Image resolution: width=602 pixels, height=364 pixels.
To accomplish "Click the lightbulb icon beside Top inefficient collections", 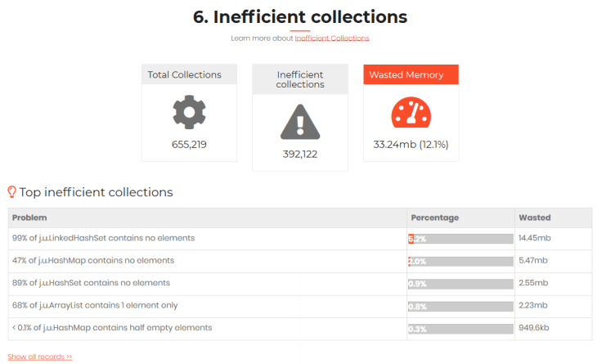I will [12, 191].
